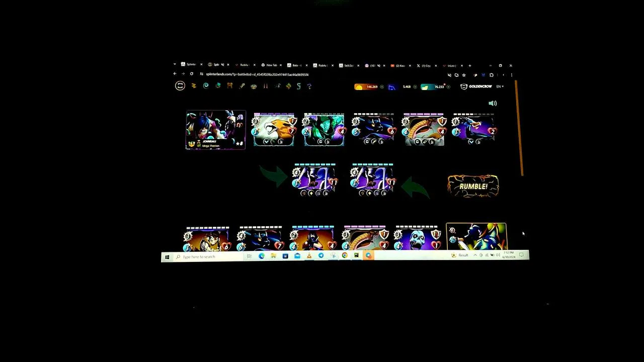Select the top-row green hooded card
The width and height of the screenshot is (644, 362).
[324, 130]
